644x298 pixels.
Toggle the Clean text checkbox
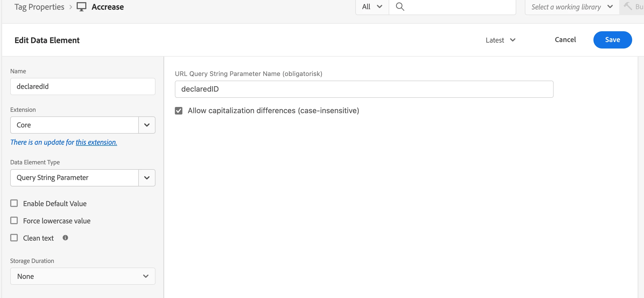tap(14, 238)
